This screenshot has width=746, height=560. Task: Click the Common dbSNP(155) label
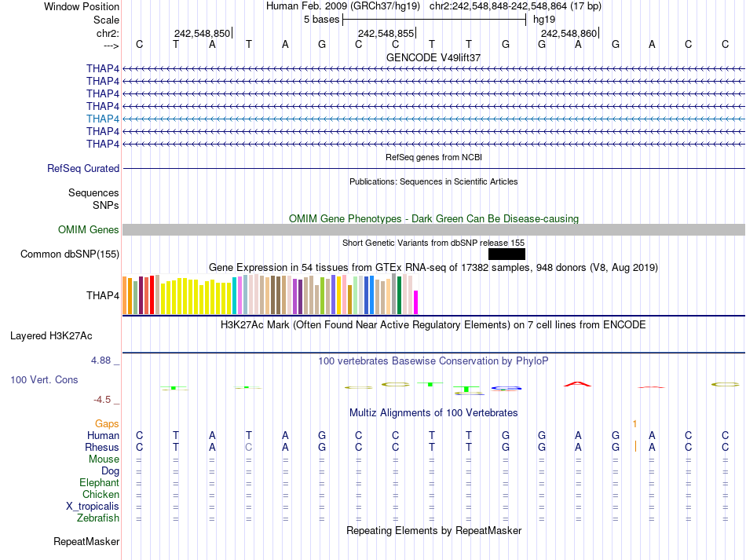pos(70,254)
